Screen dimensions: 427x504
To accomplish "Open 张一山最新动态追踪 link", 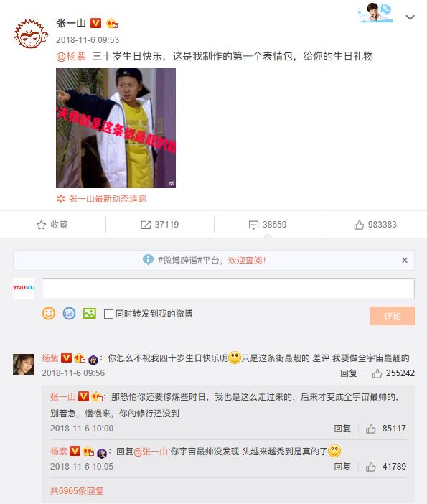I will click(108, 199).
